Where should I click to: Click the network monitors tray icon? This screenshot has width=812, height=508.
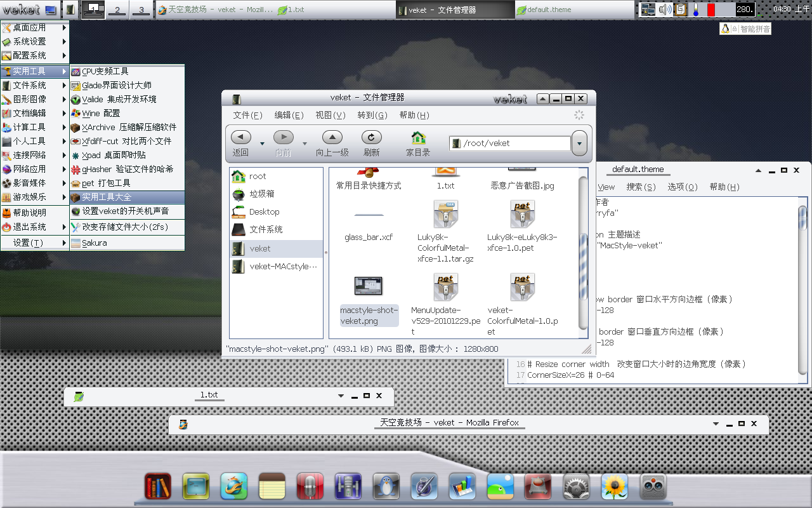coord(648,10)
